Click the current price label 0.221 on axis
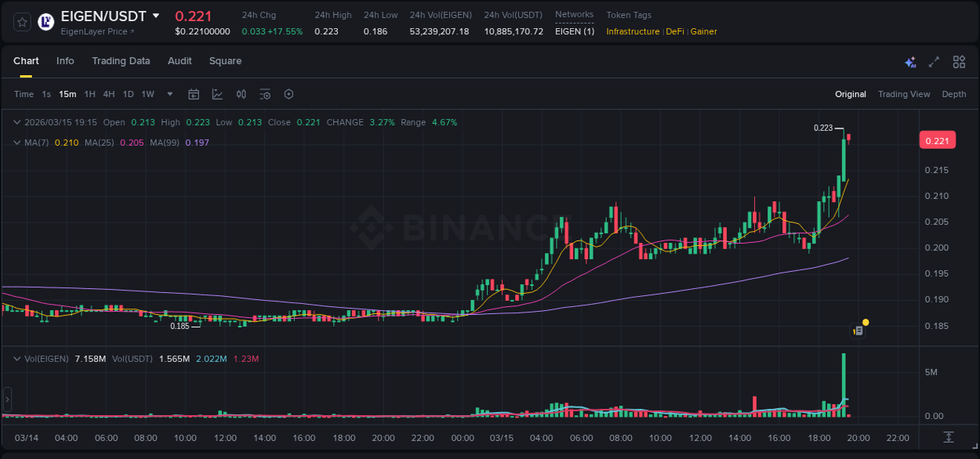Image resolution: width=980 pixels, height=459 pixels. point(938,139)
